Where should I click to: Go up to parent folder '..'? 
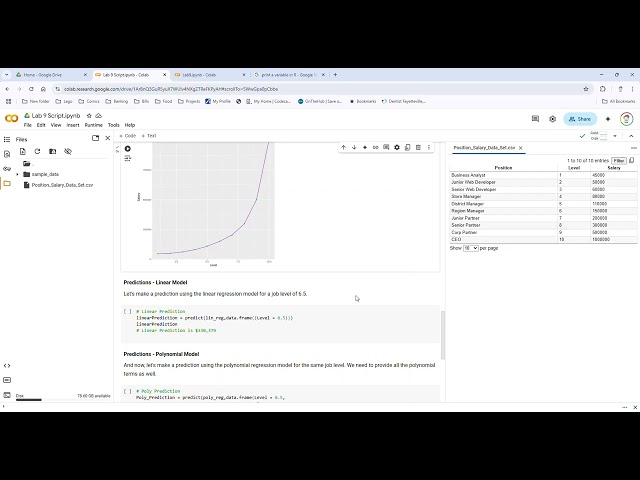[x=28, y=164]
